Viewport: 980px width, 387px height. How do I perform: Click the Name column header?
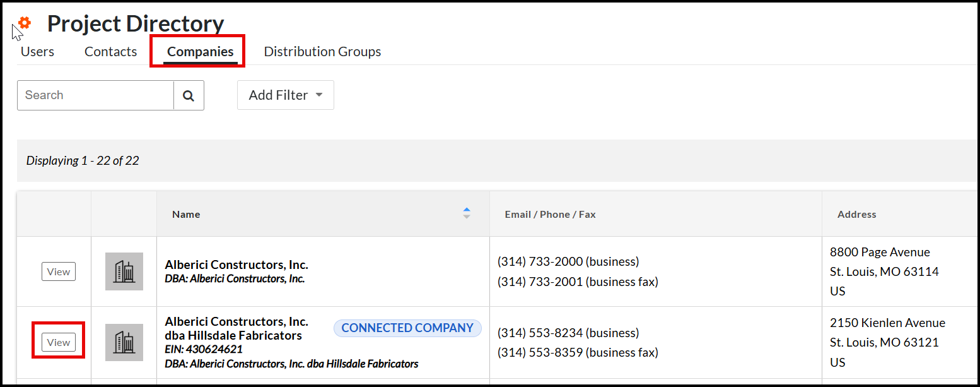point(186,214)
